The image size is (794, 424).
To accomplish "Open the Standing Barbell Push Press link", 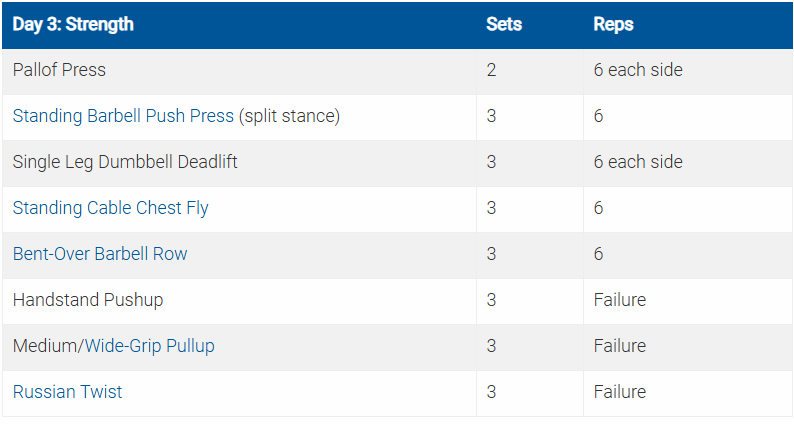I will point(123,116).
